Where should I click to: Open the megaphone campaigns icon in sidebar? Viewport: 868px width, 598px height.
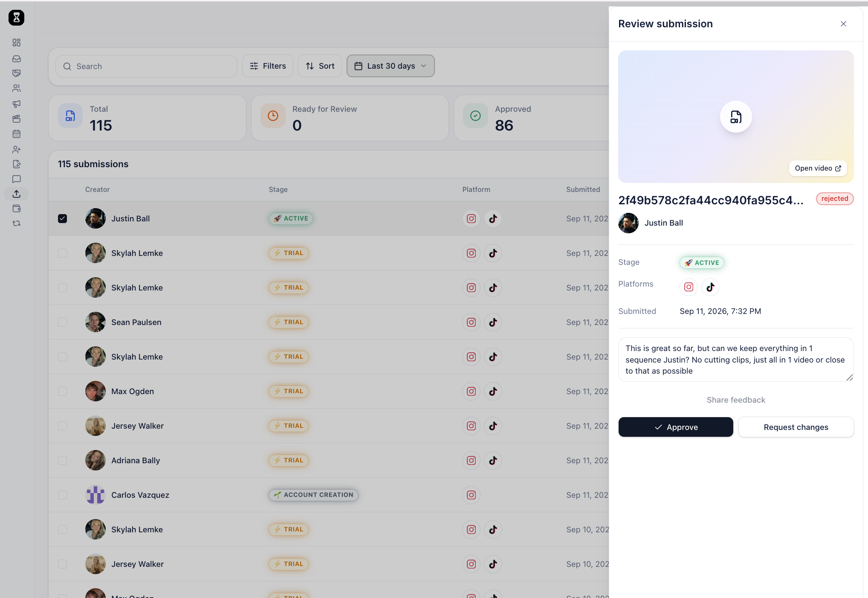click(x=16, y=104)
